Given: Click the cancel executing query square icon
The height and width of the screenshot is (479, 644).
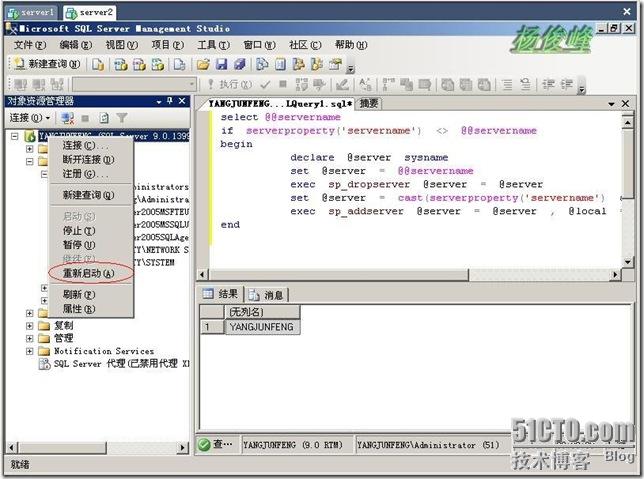Looking at the screenshot, I should point(283,84).
